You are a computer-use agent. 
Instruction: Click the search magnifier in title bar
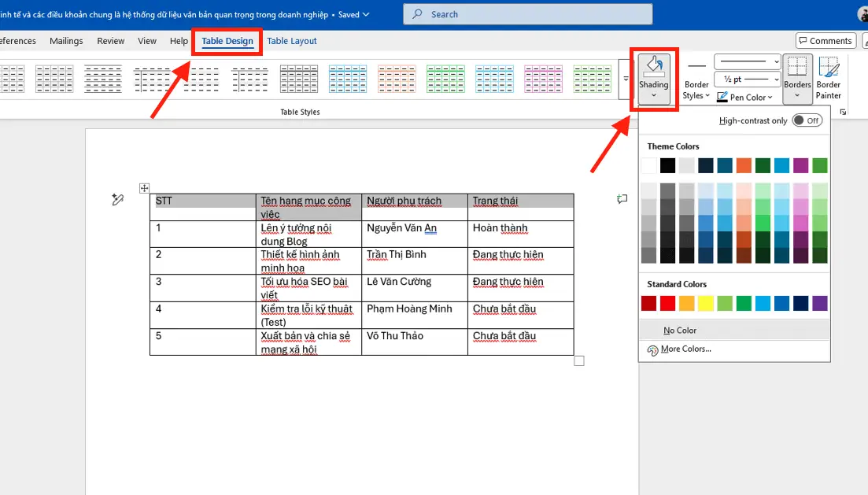click(x=416, y=14)
